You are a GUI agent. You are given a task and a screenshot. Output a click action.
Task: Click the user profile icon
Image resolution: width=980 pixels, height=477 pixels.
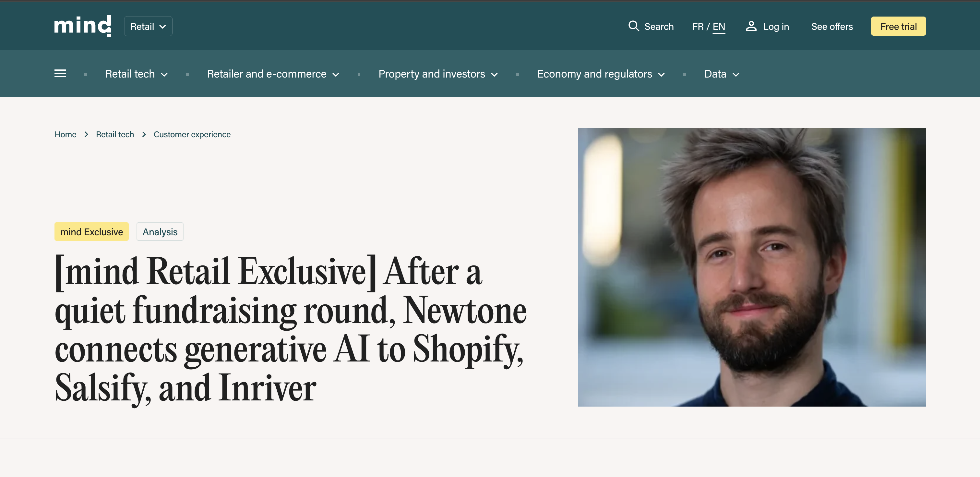pos(751,26)
